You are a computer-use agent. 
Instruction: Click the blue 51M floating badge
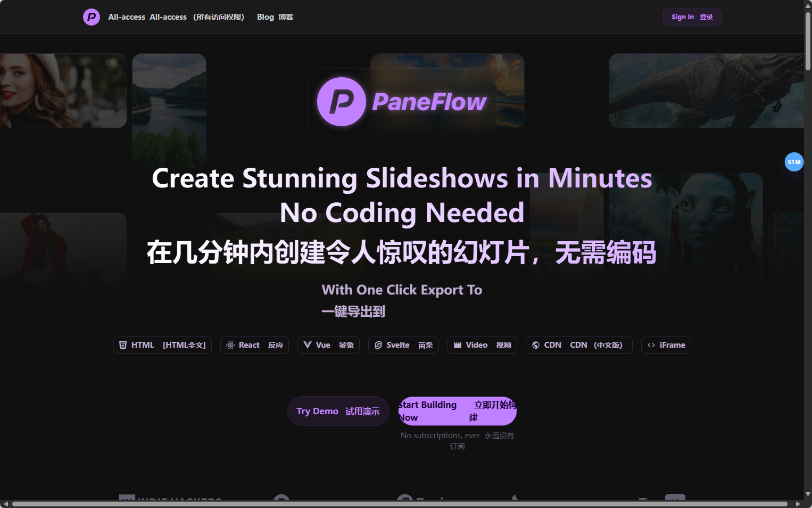click(x=794, y=162)
